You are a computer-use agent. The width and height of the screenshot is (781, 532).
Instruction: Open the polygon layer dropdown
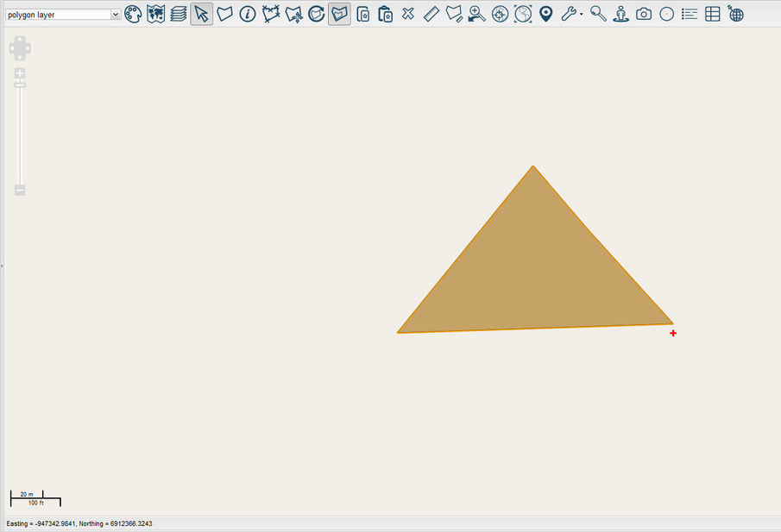coord(63,15)
